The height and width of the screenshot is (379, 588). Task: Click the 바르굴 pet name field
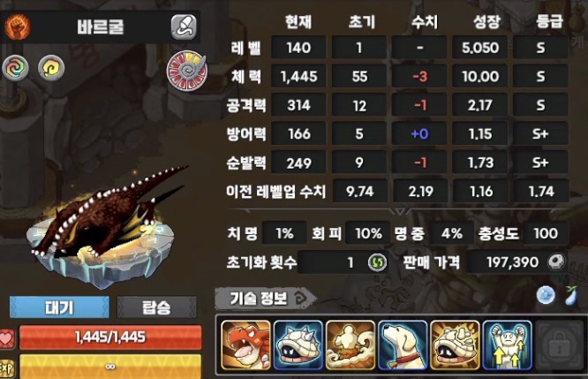[x=100, y=27]
